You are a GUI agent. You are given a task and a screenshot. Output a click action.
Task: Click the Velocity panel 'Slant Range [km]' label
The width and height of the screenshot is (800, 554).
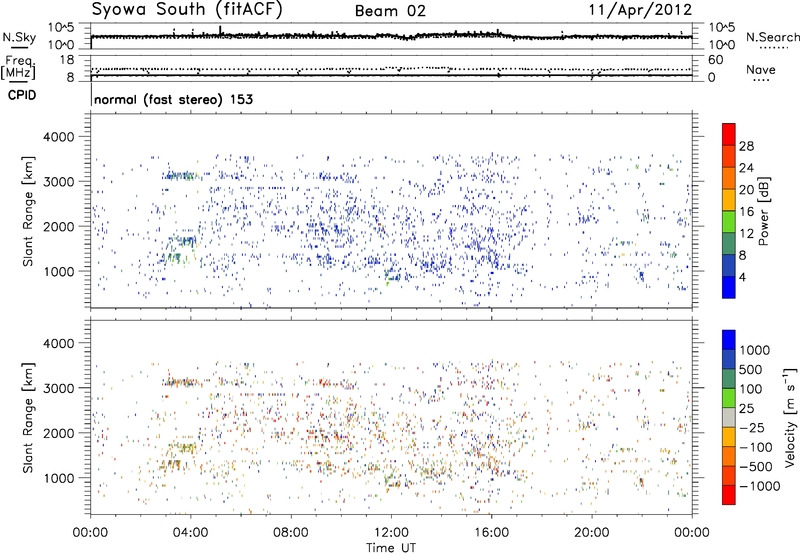click(28, 417)
